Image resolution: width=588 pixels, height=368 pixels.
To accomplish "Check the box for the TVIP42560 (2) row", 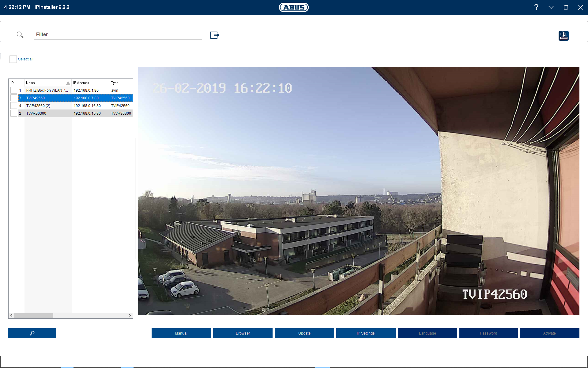I will pyautogui.click(x=14, y=106).
